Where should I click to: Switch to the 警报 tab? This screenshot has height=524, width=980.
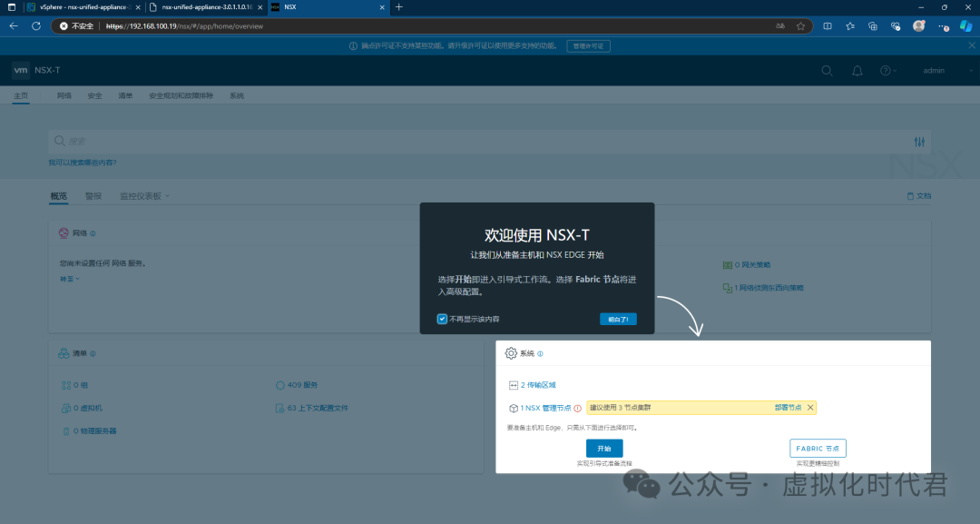click(x=93, y=196)
